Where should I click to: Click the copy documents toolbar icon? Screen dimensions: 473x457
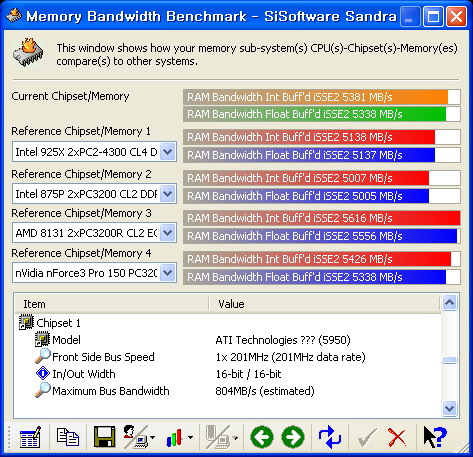coord(68,437)
